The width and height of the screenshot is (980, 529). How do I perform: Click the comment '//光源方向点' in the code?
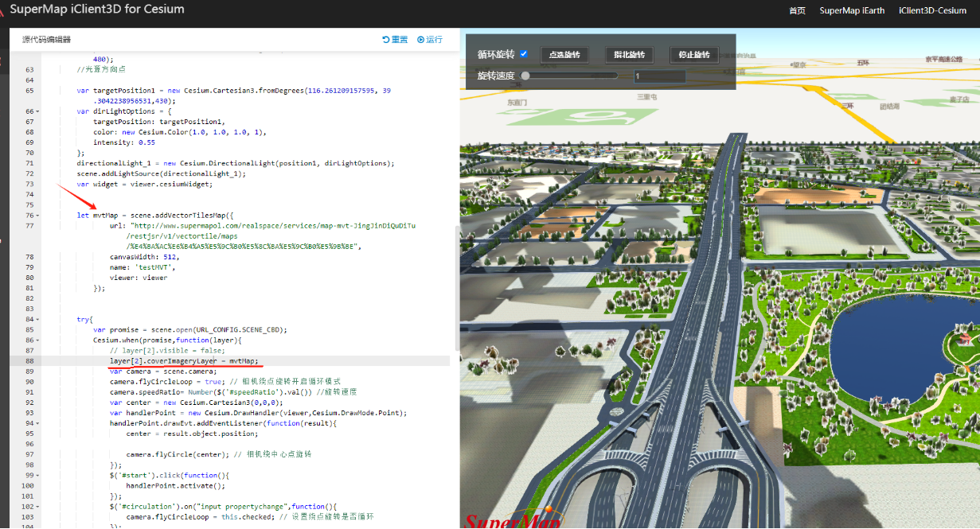[x=101, y=70]
